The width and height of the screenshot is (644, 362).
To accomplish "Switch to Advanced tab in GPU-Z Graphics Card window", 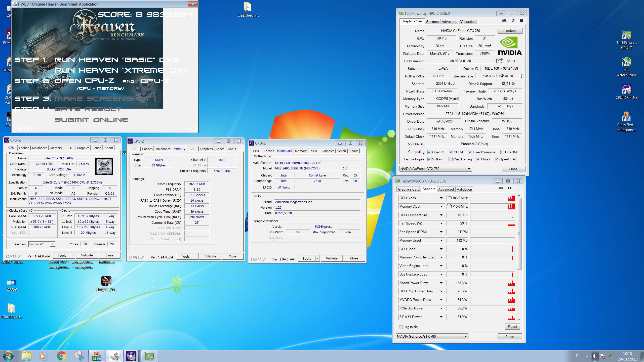I will 449,22.
